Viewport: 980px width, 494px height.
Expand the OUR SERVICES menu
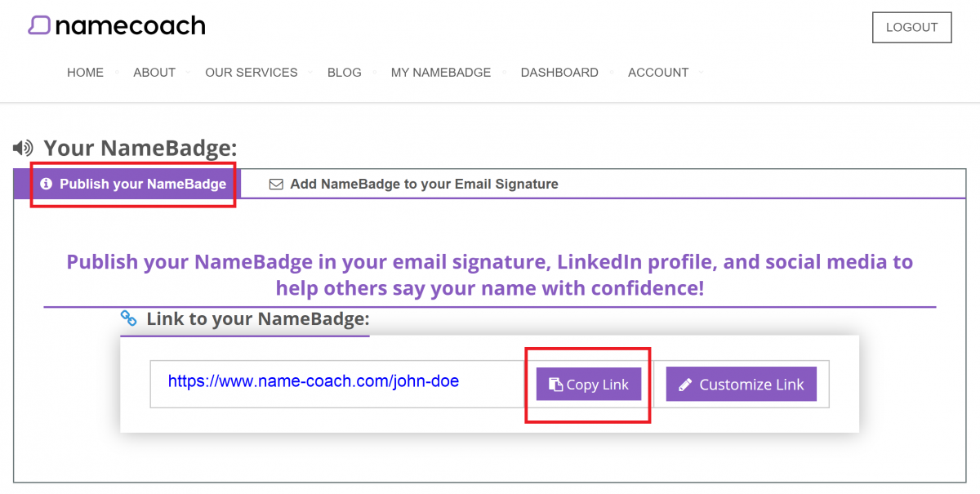[252, 73]
